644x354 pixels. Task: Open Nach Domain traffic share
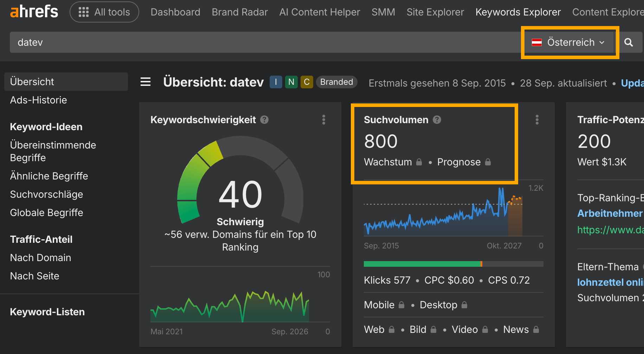pos(41,258)
